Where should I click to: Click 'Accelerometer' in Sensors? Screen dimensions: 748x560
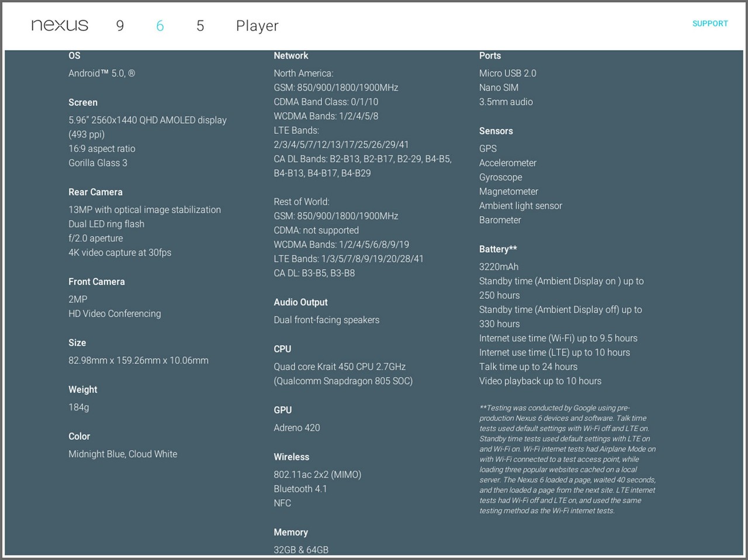coord(508,163)
